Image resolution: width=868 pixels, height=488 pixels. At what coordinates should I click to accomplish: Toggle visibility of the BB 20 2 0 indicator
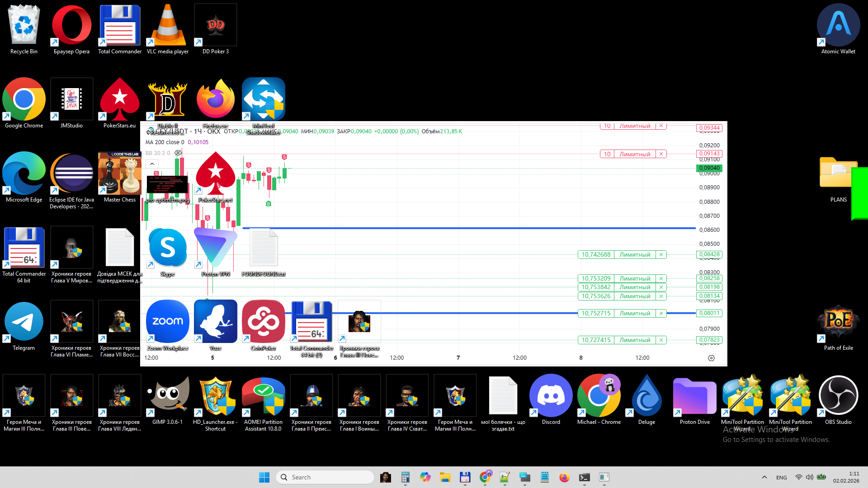(x=178, y=153)
